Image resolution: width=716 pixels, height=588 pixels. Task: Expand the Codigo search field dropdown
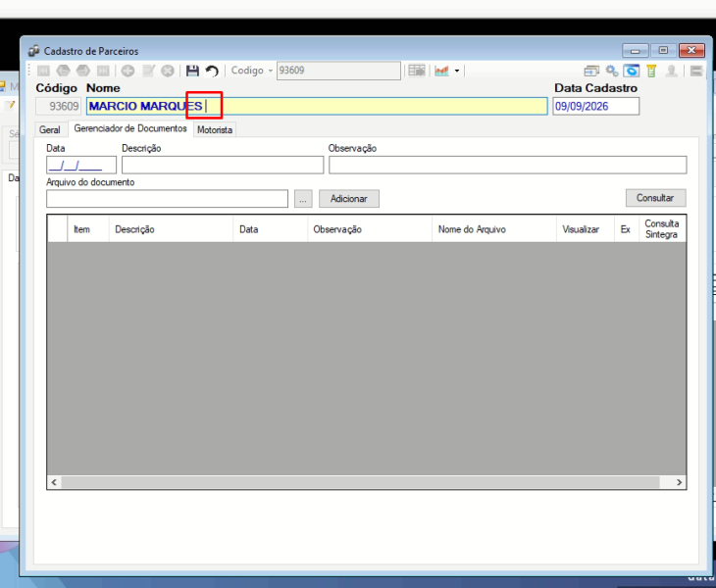pyautogui.click(x=271, y=71)
